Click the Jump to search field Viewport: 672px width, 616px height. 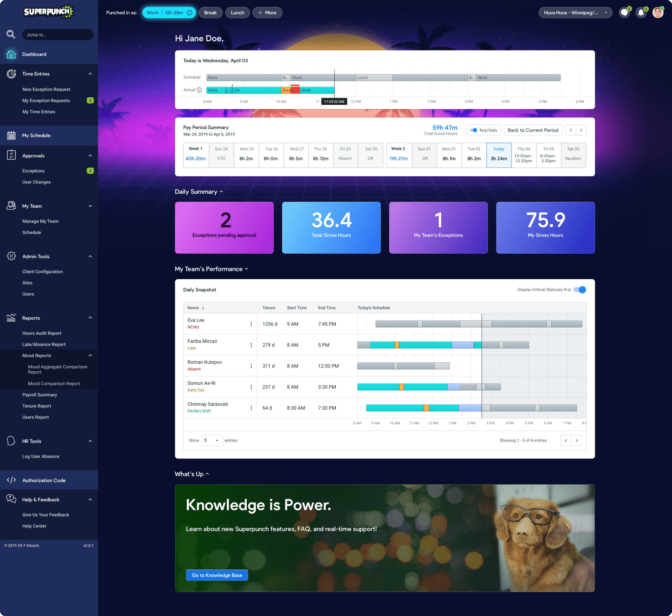[x=58, y=35]
